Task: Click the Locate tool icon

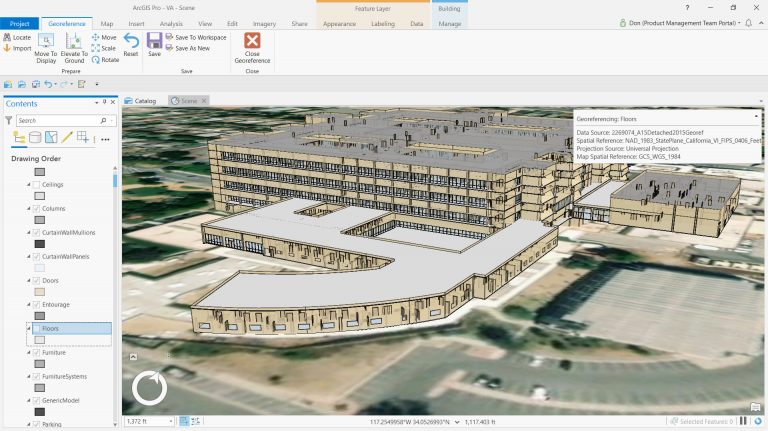Action: (x=7, y=37)
